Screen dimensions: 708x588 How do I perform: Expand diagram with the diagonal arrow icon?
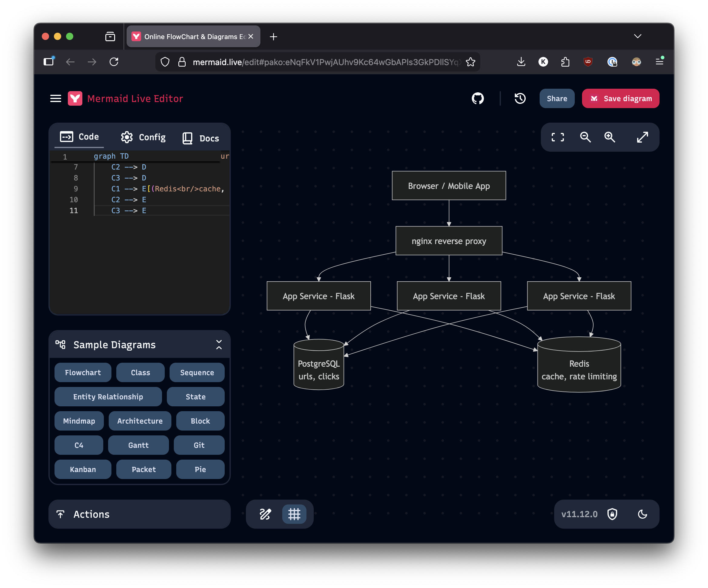coord(643,137)
